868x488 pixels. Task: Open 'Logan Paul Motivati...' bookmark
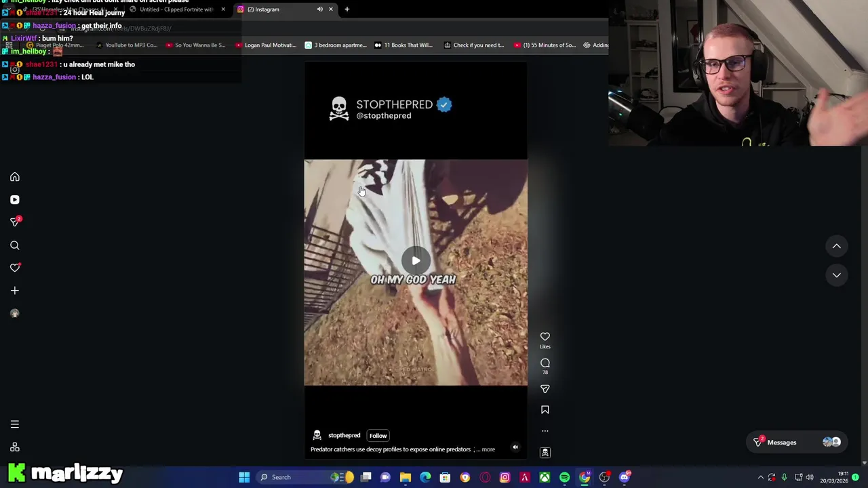[265, 45]
